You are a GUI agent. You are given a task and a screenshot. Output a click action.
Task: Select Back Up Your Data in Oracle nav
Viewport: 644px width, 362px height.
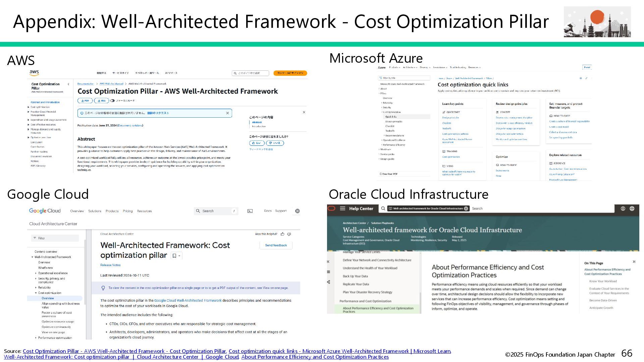[x=355, y=276]
